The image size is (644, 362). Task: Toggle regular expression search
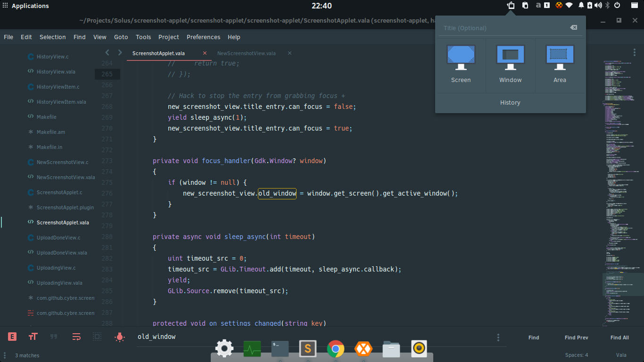(x=12, y=337)
